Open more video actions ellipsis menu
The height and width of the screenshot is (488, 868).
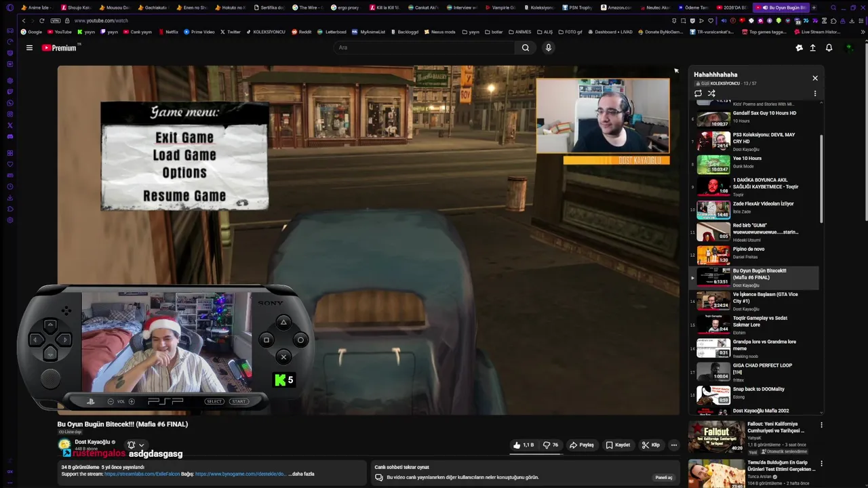pos(673,445)
